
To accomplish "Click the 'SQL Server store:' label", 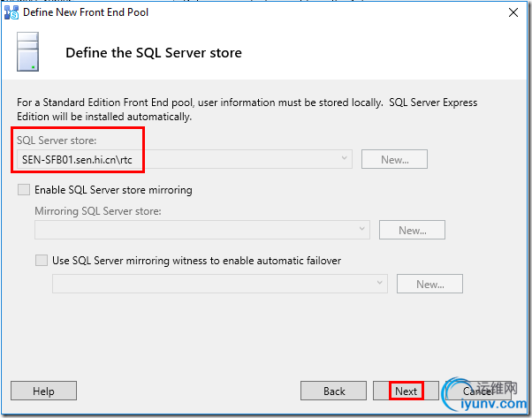I will coord(52,141).
